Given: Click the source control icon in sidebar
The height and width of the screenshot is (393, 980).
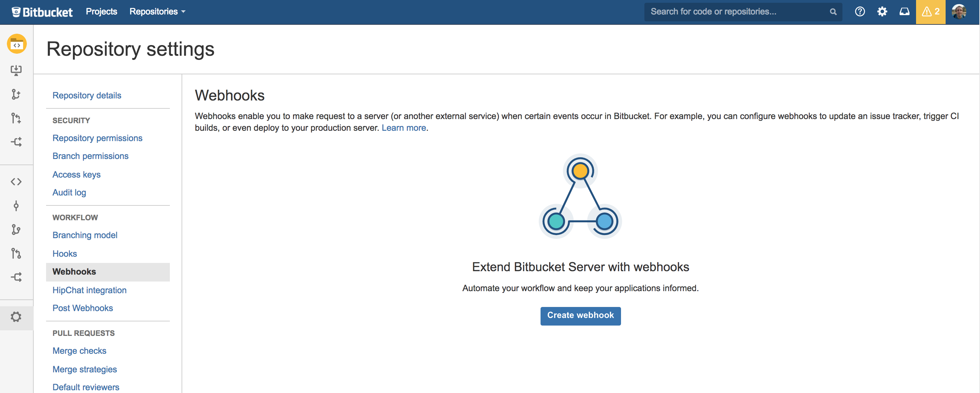Looking at the screenshot, I should point(17,181).
